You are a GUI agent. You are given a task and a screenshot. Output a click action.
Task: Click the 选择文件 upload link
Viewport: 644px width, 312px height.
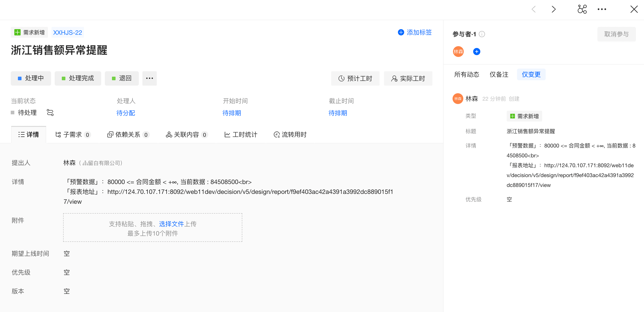coord(171,224)
